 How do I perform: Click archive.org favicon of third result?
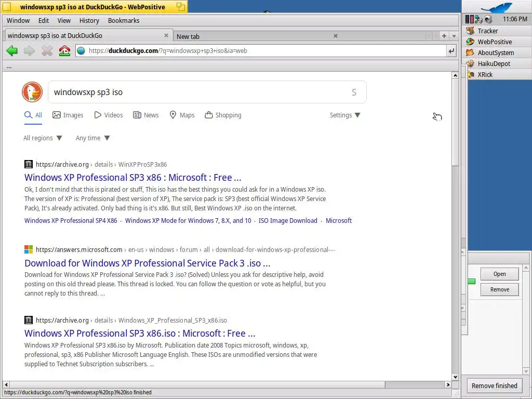coord(29,320)
